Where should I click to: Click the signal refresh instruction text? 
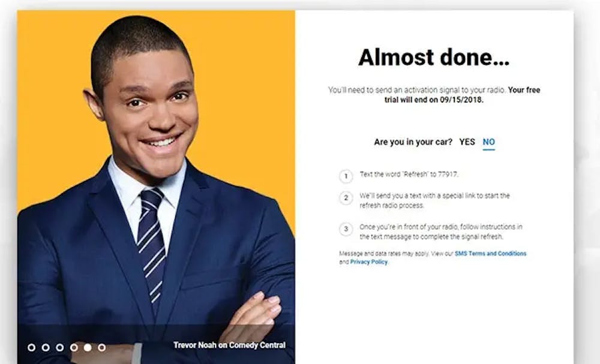441,231
